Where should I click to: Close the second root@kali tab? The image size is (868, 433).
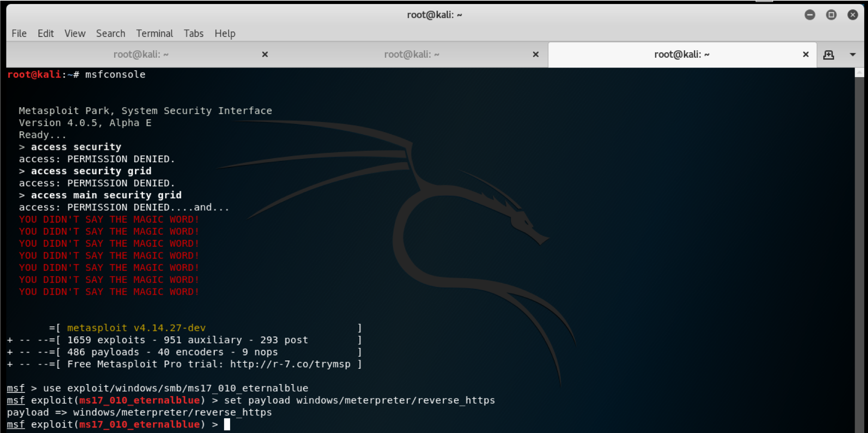(536, 55)
